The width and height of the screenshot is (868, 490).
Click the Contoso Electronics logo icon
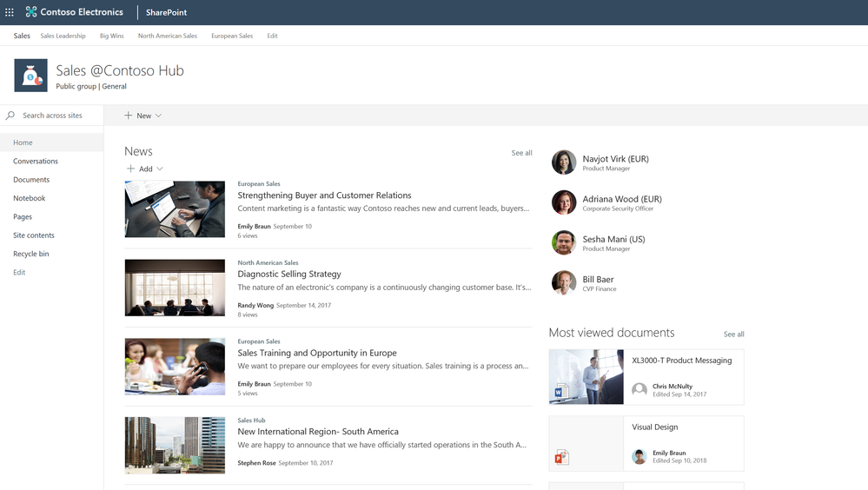click(31, 11)
